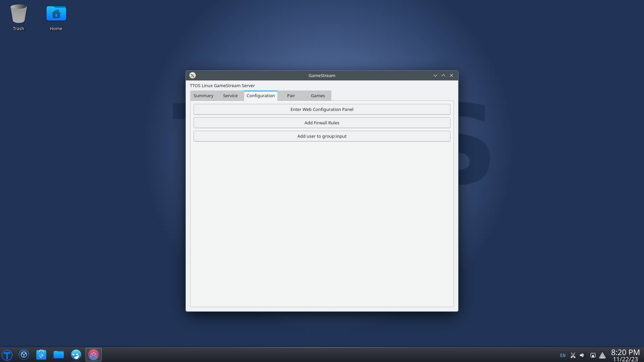Click the TTOS Linux GameStream Server label

pos(222,85)
